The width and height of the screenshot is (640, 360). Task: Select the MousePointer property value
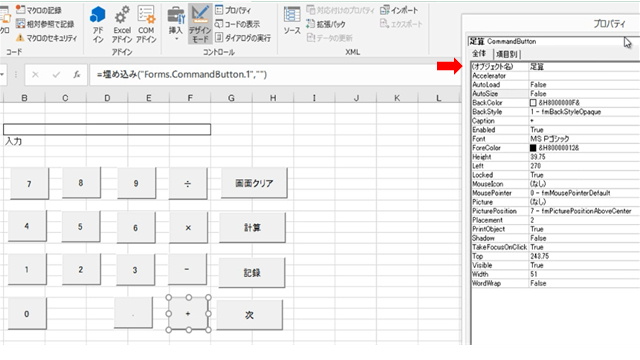[584, 193]
